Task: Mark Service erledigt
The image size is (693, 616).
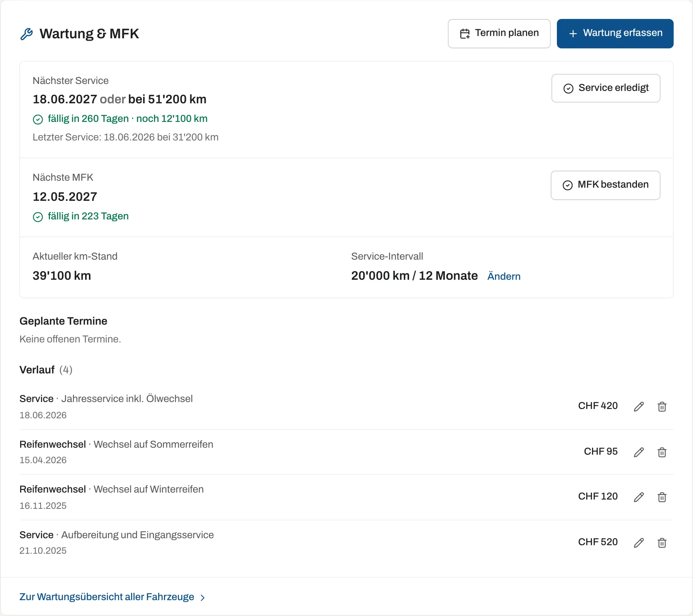Action: click(x=606, y=88)
